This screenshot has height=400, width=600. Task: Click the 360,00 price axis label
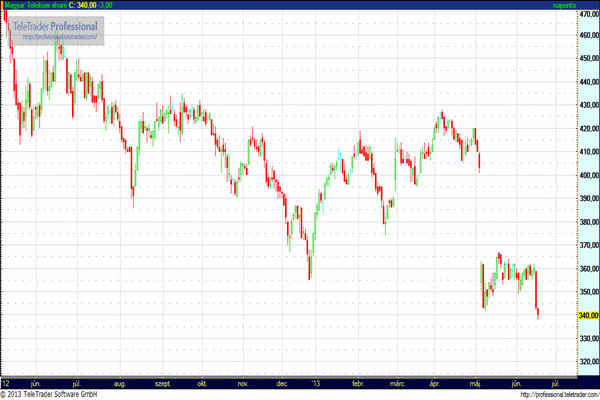pos(588,269)
